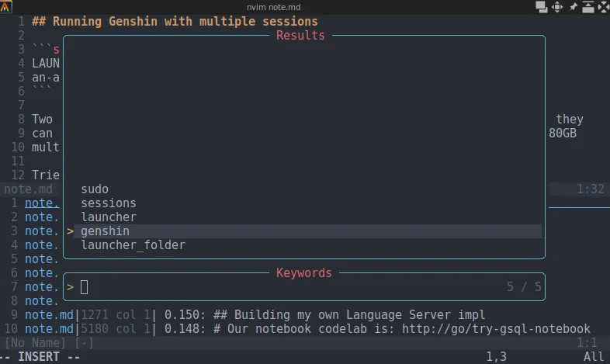610x364 pixels.
Task: Open quickfix entry about notebook codelab
Action: (x=310, y=329)
